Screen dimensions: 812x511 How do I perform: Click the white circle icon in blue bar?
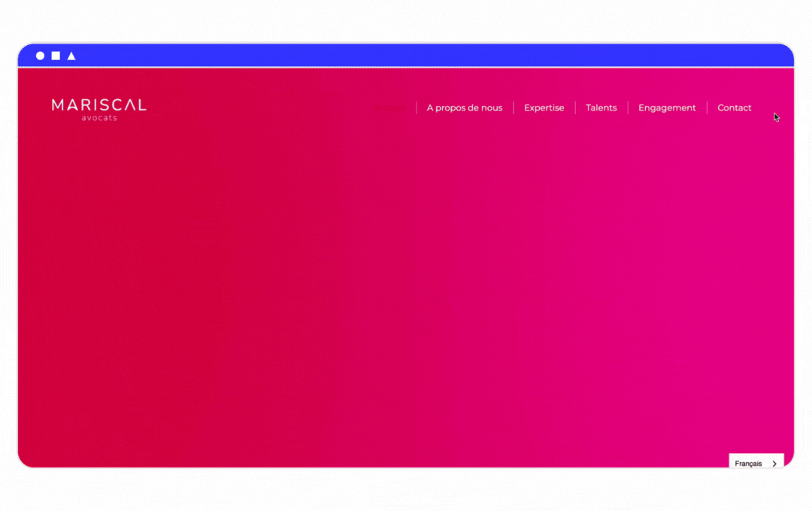[40, 56]
